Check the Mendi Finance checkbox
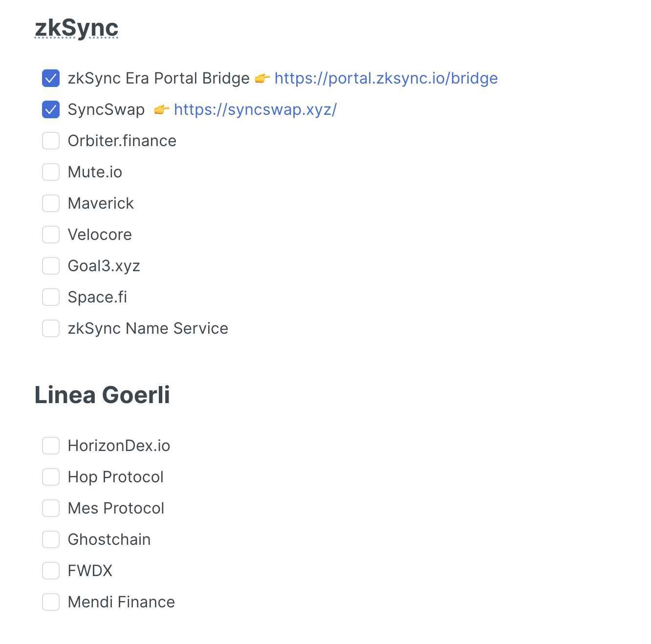 (x=51, y=602)
